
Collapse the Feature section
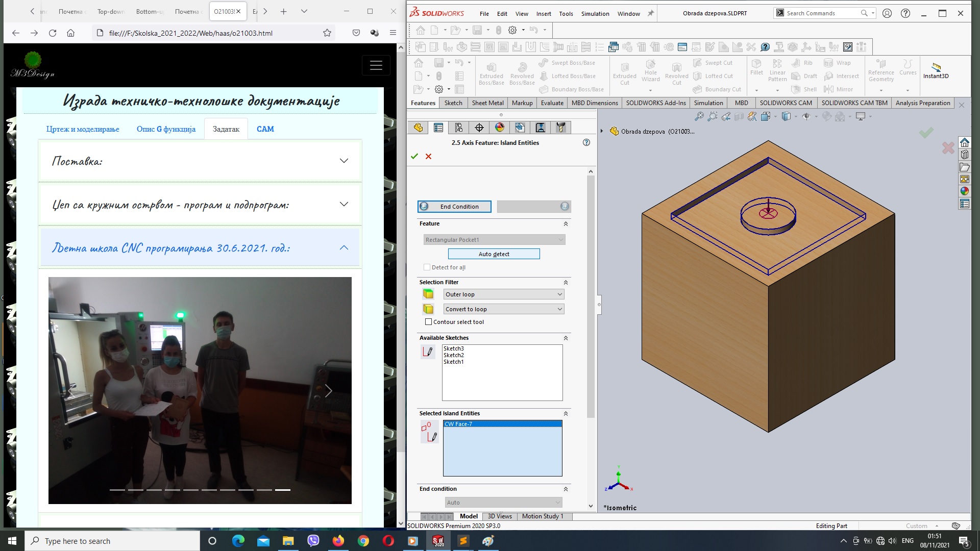tap(566, 224)
